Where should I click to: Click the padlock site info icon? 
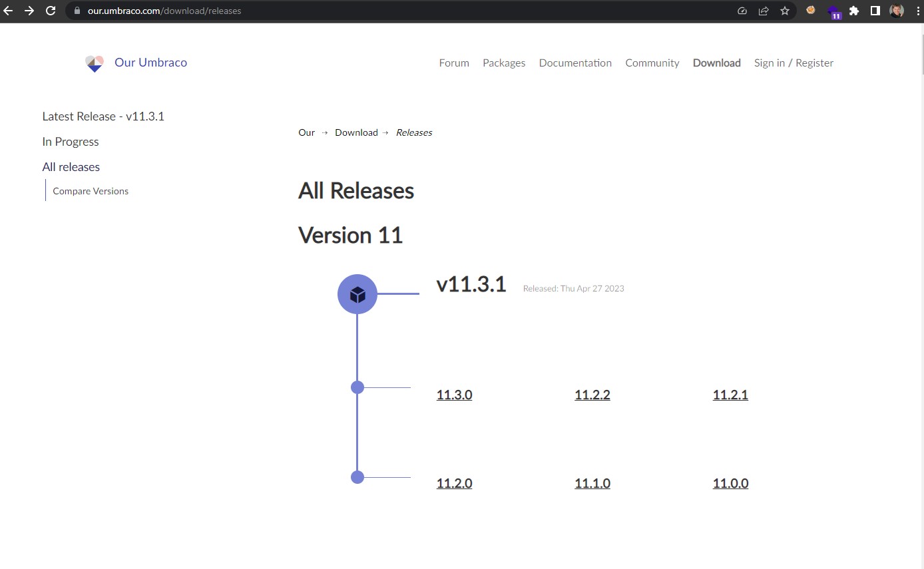(x=77, y=11)
